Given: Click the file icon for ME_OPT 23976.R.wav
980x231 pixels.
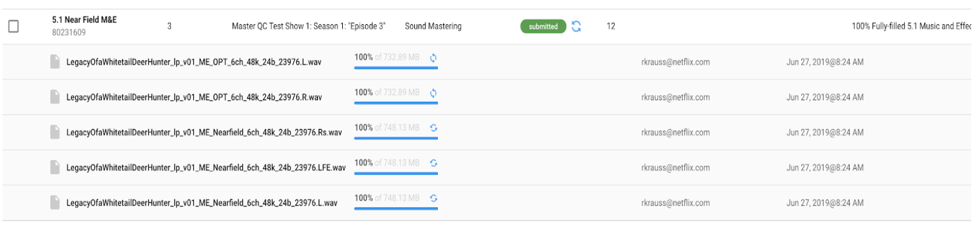Looking at the screenshot, I should (x=55, y=97).
